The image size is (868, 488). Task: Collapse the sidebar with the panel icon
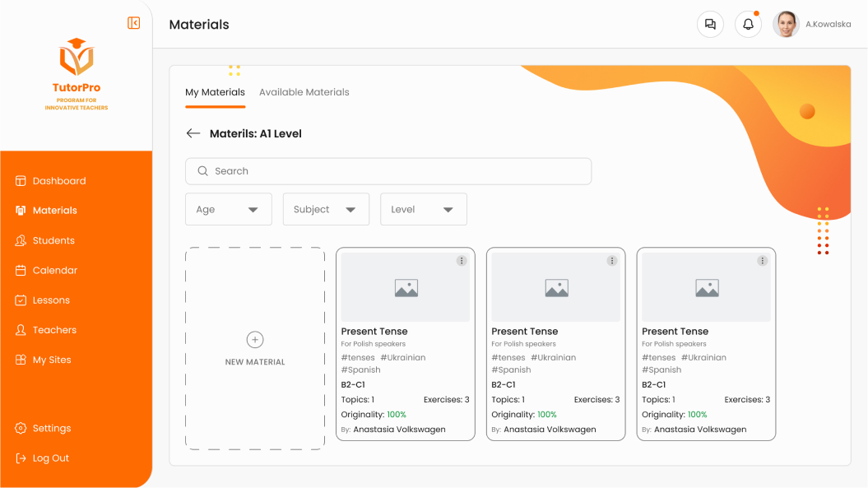tap(133, 23)
